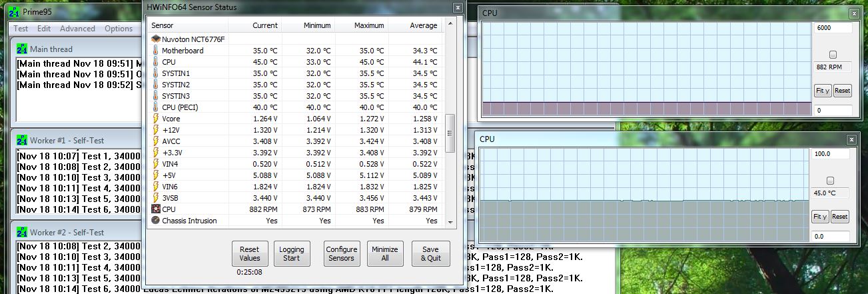Click the CPU (PECI) thermometer icon
Screen dimensions: 868x294
click(156, 107)
